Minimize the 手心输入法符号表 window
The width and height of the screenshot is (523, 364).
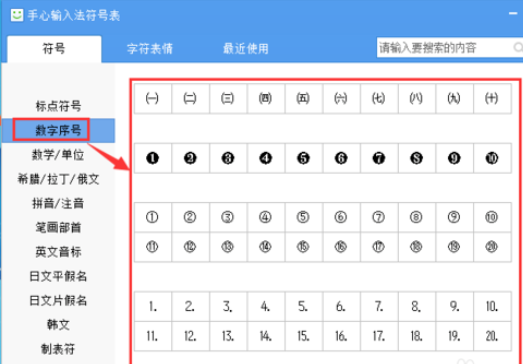tap(513, 14)
